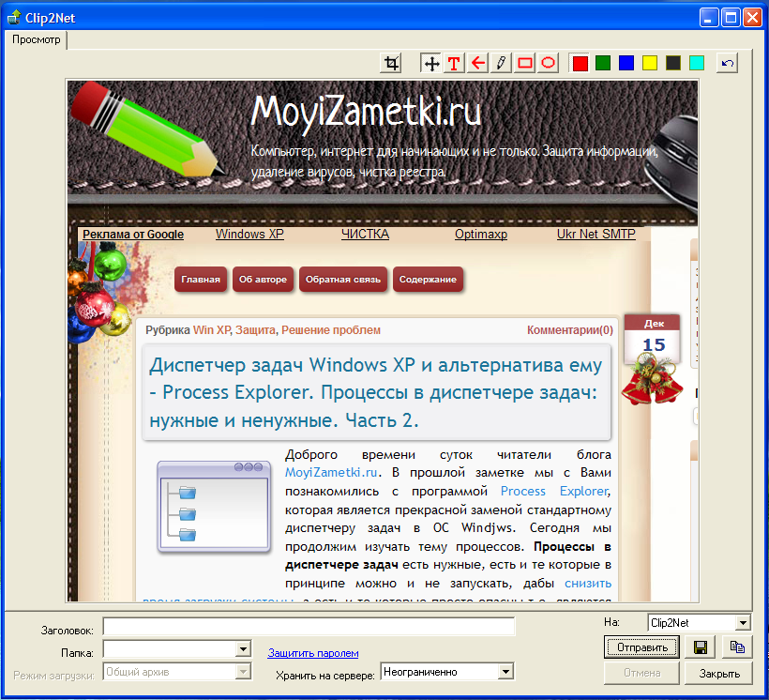This screenshot has width=769, height=700.
Task: Expand the Хранить на сервере dropdown
Action: pyautogui.click(x=505, y=672)
